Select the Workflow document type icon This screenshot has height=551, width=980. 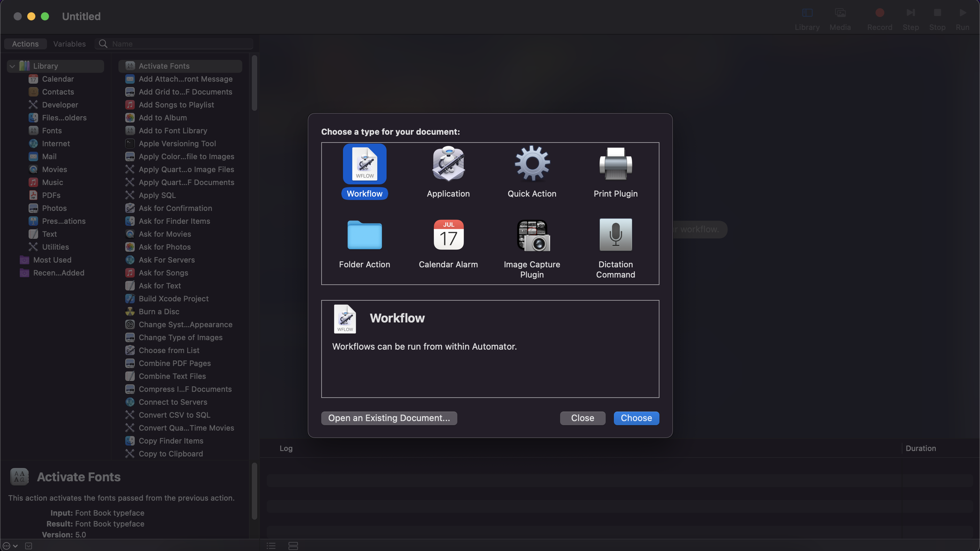click(364, 164)
